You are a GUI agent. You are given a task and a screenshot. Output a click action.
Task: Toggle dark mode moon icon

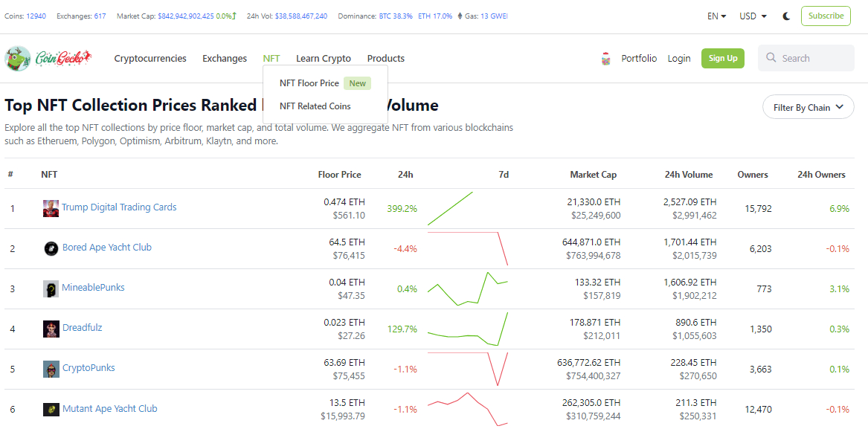[786, 16]
